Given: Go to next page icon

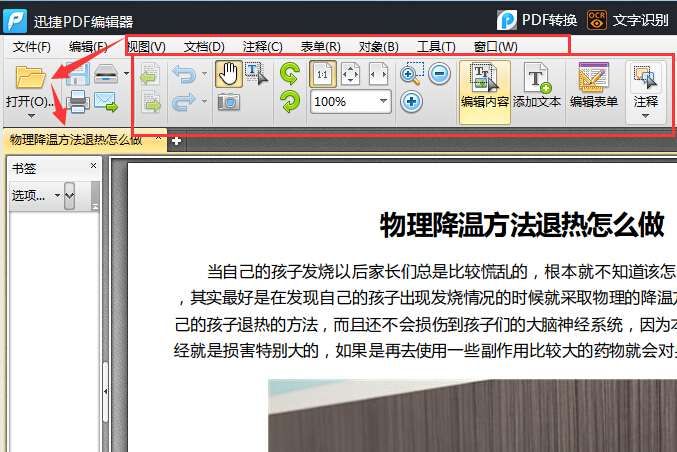Looking at the screenshot, I should (150, 102).
